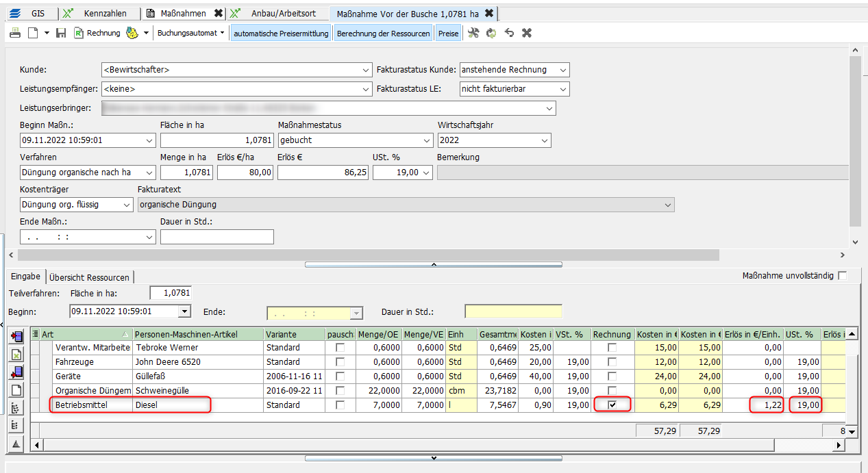Click the wrench tools icon in toolbar

[473, 33]
